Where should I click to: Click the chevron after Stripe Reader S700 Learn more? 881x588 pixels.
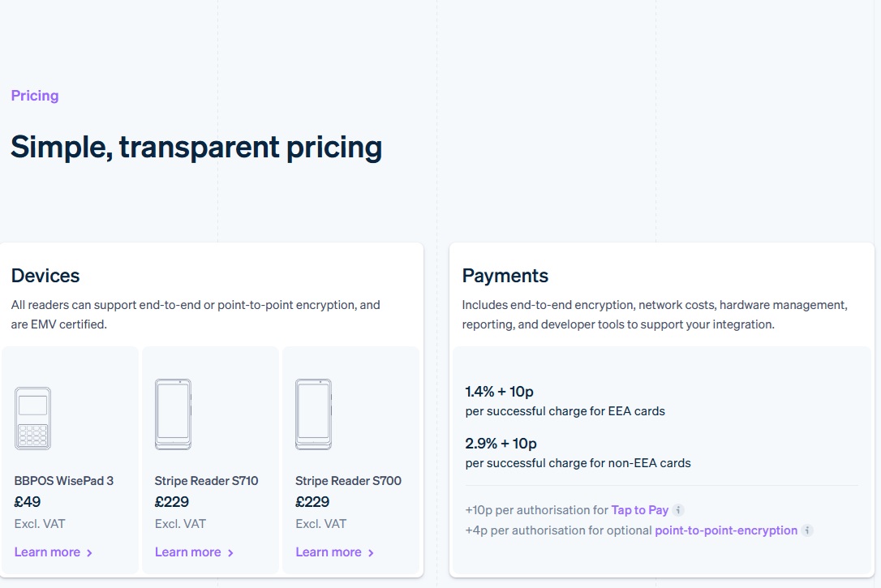[371, 552]
